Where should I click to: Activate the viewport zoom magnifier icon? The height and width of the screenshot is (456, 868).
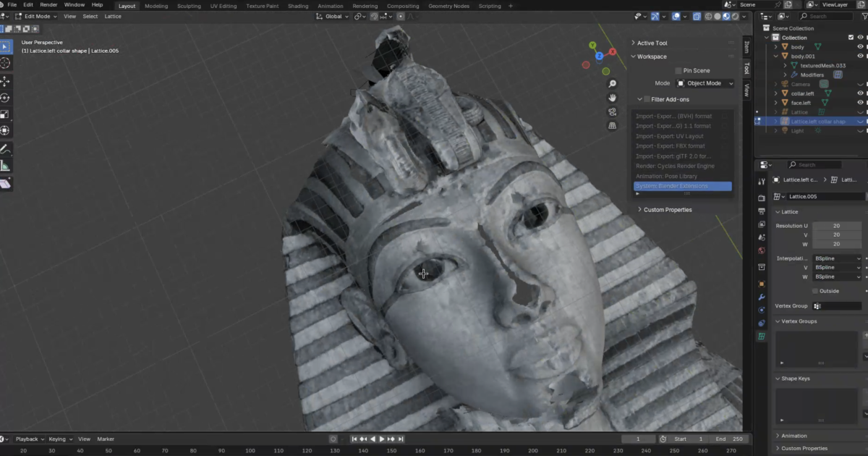pos(613,84)
